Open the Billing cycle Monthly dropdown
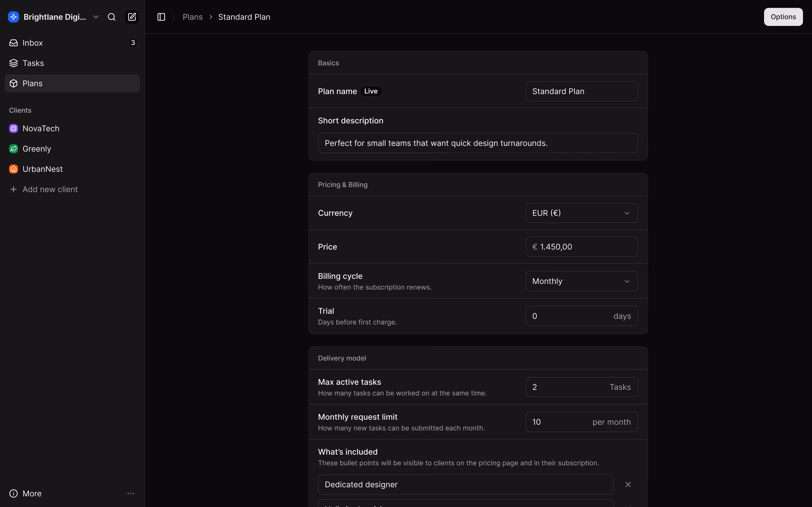 pos(581,281)
